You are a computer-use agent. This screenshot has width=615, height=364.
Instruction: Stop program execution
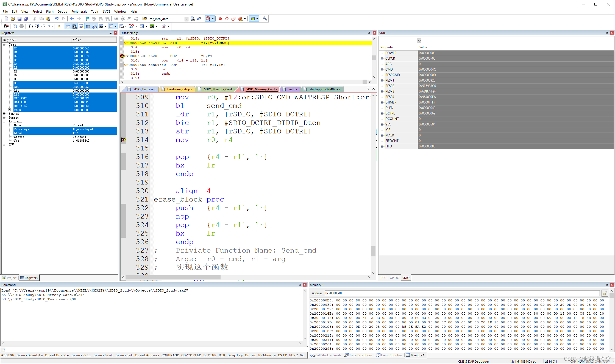(21, 26)
